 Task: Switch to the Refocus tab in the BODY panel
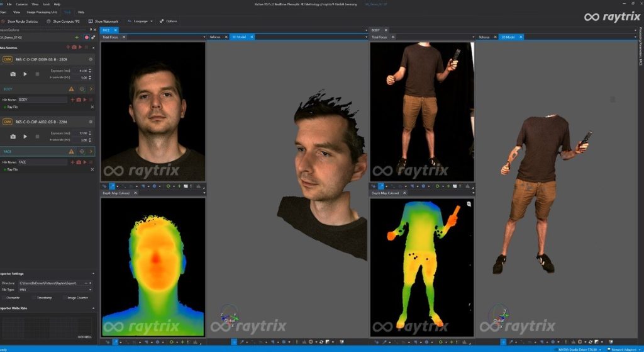(x=484, y=37)
